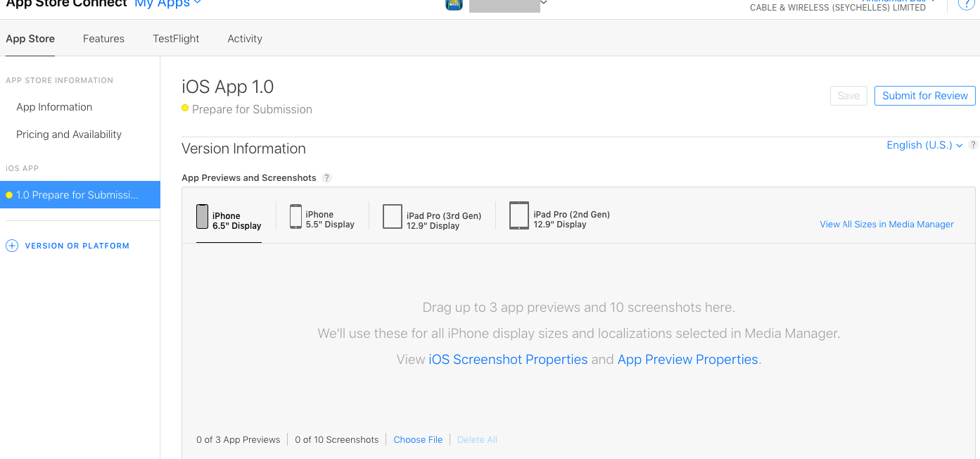Open App Information in the sidebar
980x459 pixels.
[54, 107]
